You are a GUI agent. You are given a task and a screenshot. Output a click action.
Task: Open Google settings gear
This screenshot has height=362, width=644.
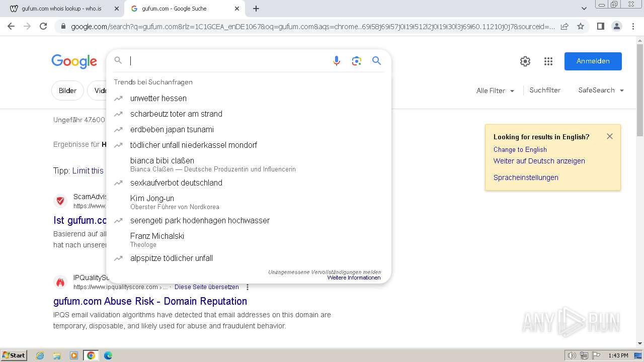(x=525, y=61)
